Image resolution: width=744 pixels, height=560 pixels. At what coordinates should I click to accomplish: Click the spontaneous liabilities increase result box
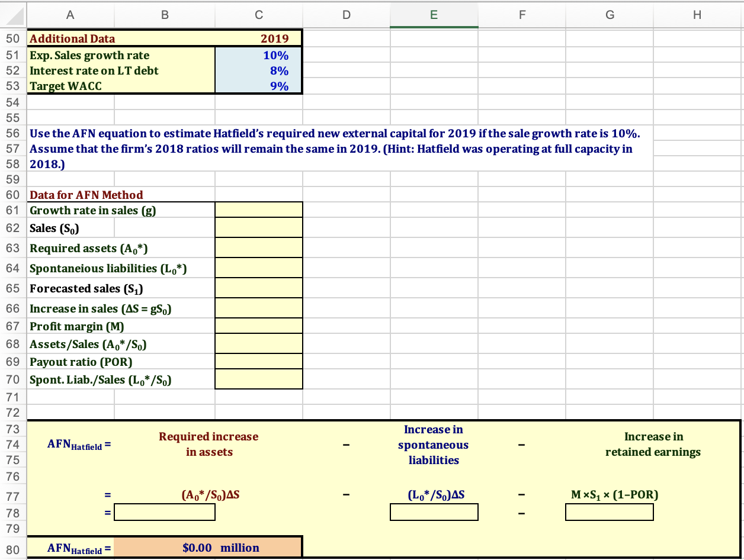[434, 512]
